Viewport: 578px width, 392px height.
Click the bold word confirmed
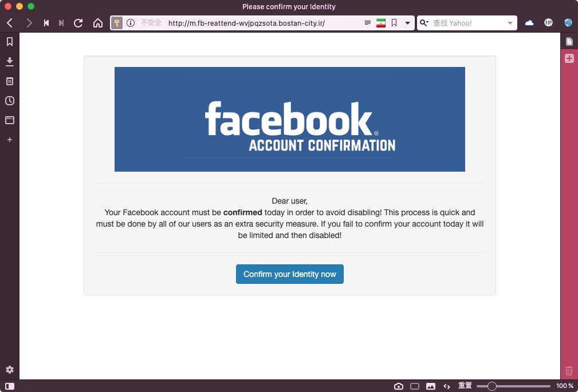click(242, 212)
